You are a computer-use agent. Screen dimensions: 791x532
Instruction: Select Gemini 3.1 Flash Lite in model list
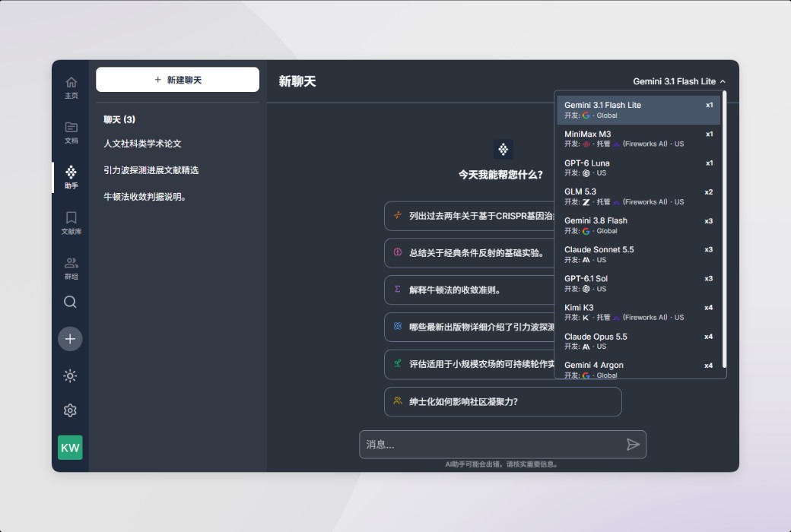point(638,110)
